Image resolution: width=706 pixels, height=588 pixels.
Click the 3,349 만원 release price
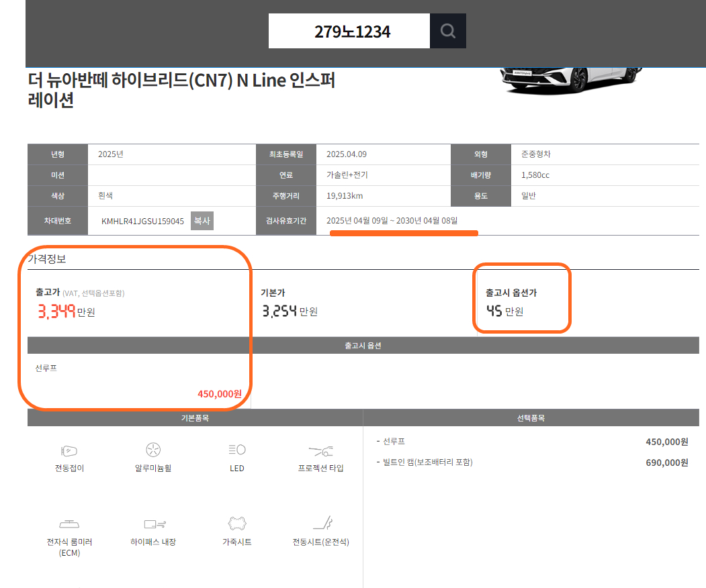[67, 311]
